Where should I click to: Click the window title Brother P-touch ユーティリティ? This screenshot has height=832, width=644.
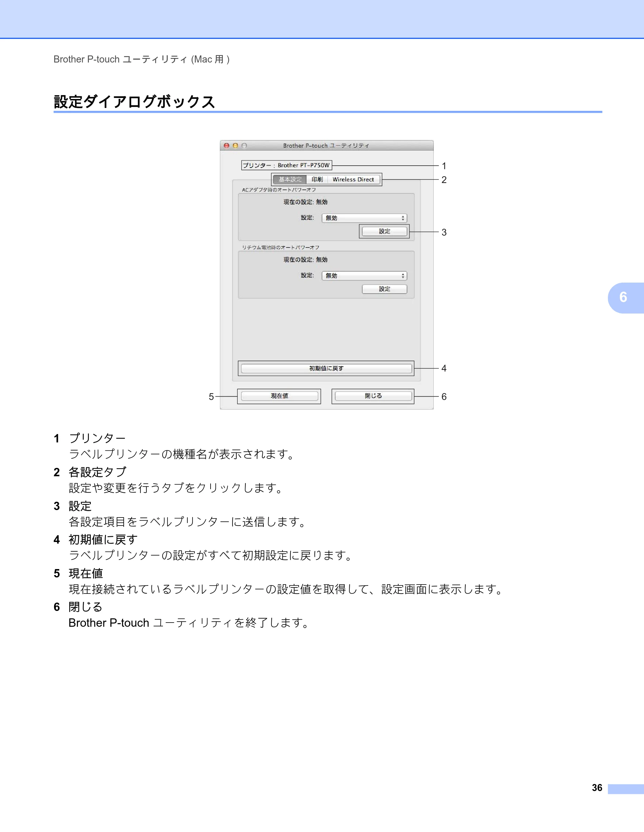click(326, 146)
